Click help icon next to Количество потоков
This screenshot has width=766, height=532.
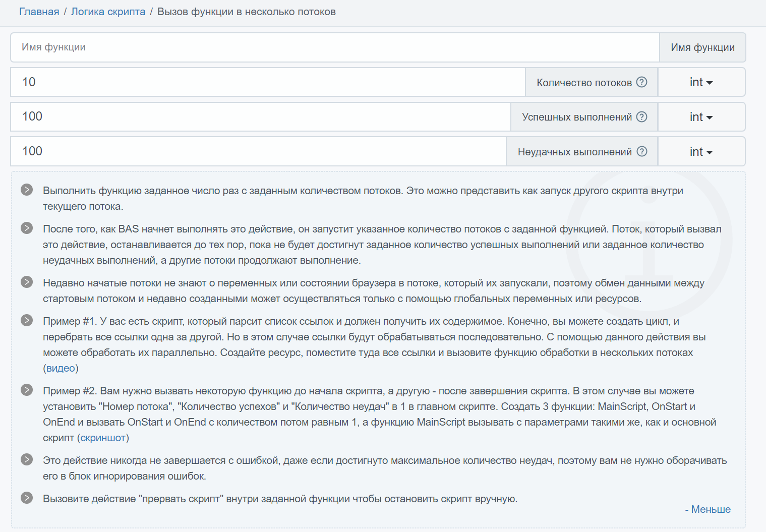tap(641, 82)
